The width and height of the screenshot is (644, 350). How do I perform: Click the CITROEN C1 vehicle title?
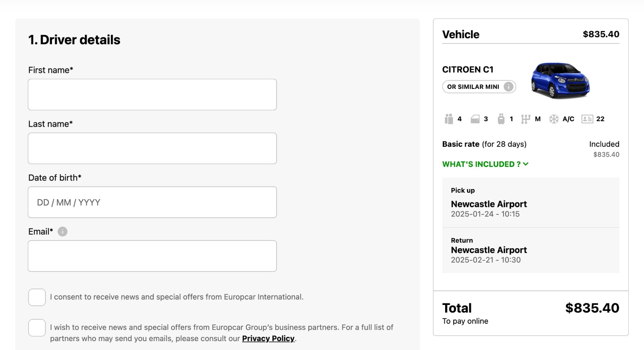point(468,70)
